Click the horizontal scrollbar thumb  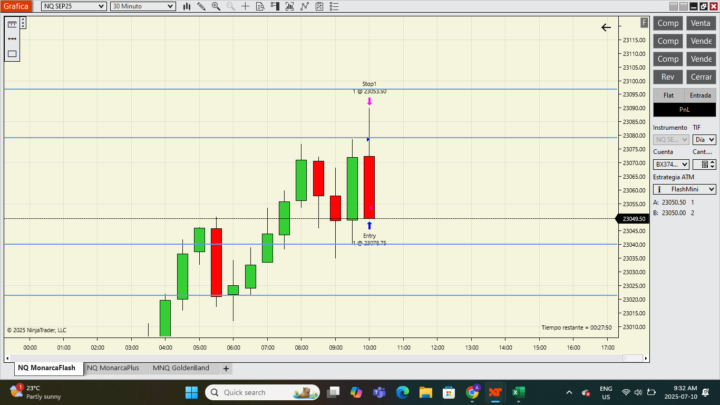[x=632, y=358]
